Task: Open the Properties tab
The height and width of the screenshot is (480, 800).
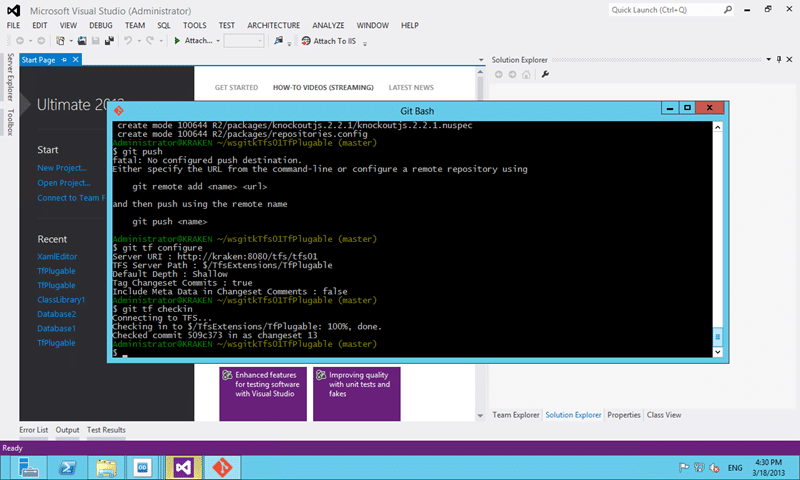Action: tap(623, 415)
